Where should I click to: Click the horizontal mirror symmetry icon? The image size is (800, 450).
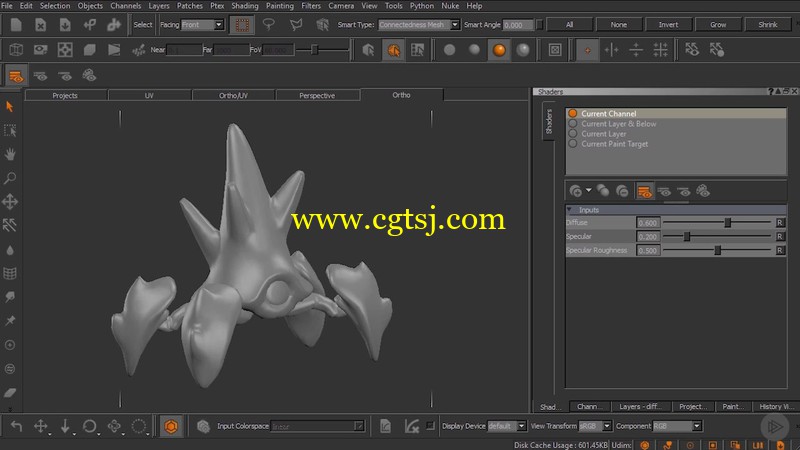(x=611, y=49)
